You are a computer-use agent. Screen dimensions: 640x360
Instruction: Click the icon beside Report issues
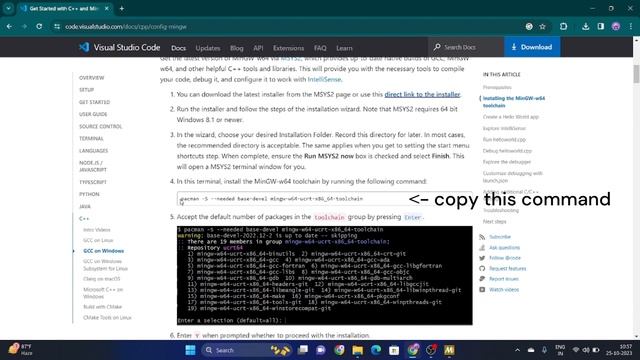[x=482, y=279]
